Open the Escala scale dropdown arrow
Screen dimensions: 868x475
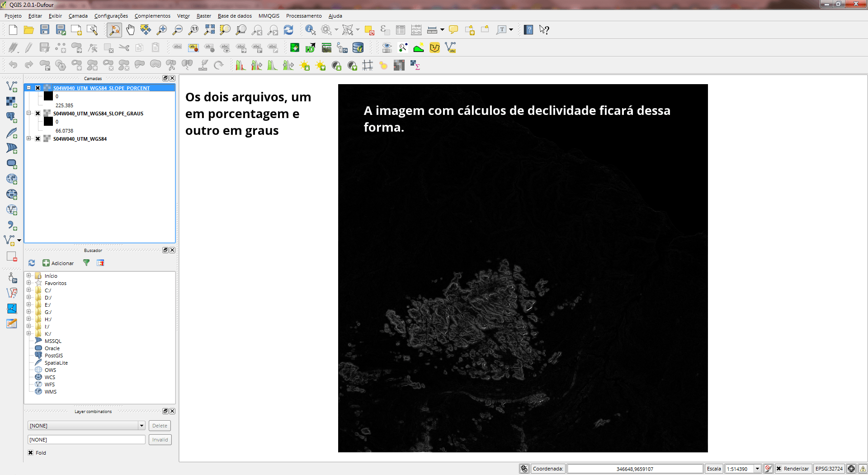pyautogui.click(x=757, y=469)
